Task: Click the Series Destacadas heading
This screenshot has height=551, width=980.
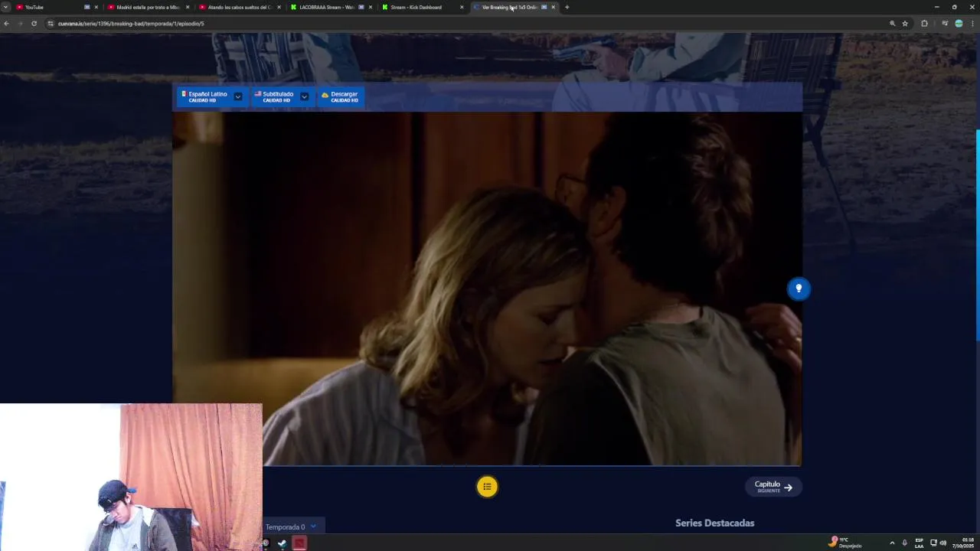Action: 714,523
